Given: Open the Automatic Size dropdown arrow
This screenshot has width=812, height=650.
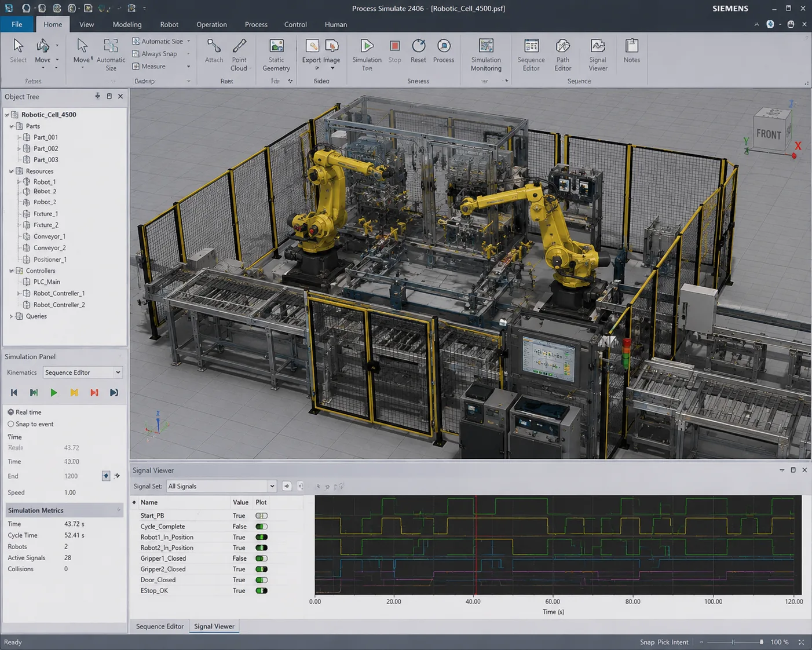Looking at the screenshot, I should click(188, 41).
